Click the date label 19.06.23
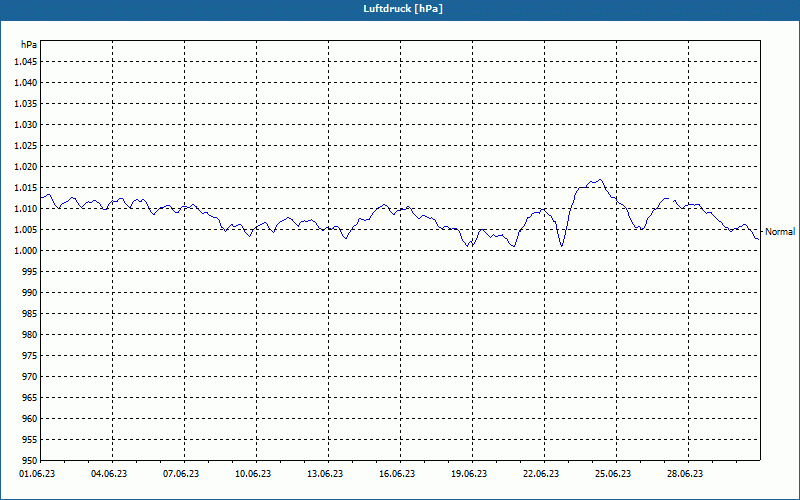Image resolution: width=800 pixels, height=500 pixels. point(469,474)
